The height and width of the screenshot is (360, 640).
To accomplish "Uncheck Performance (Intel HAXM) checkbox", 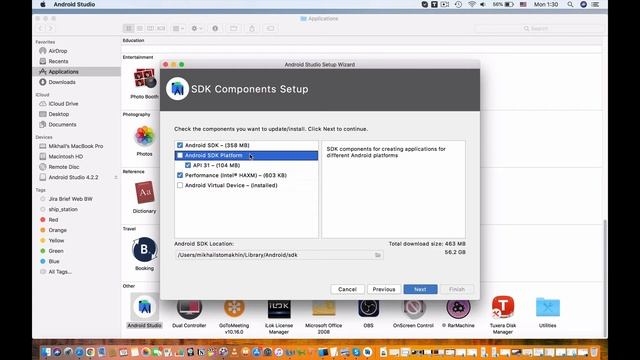I will pyautogui.click(x=180, y=175).
